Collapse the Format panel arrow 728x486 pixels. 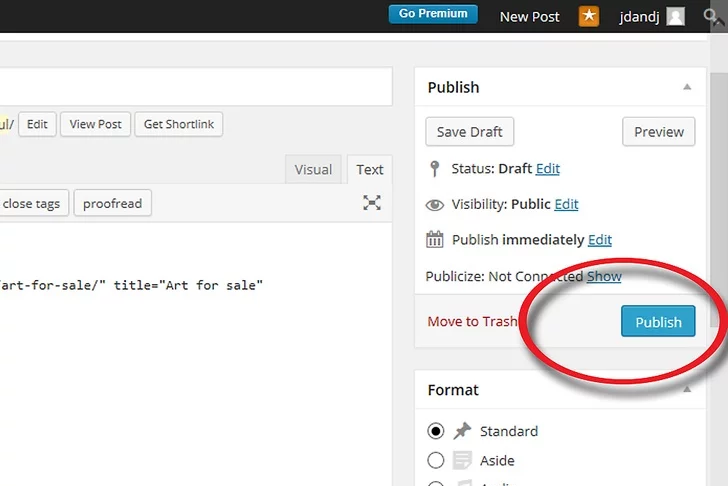click(686, 390)
